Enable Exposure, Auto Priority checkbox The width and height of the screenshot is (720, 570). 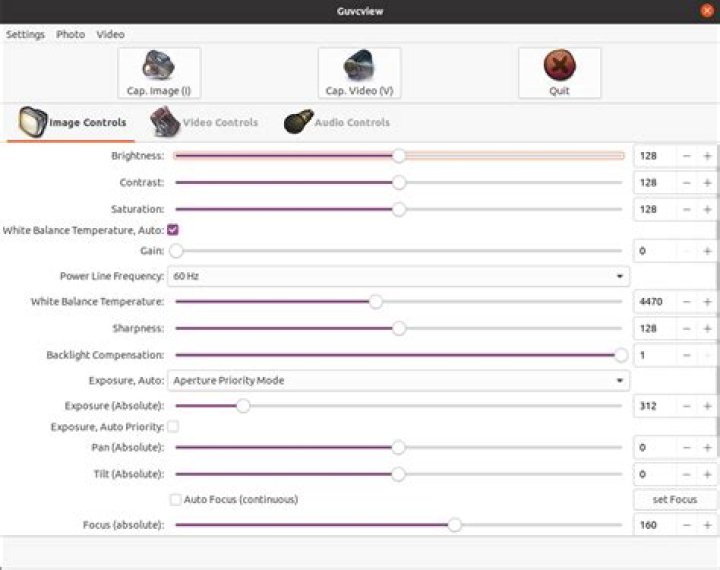point(173,427)
